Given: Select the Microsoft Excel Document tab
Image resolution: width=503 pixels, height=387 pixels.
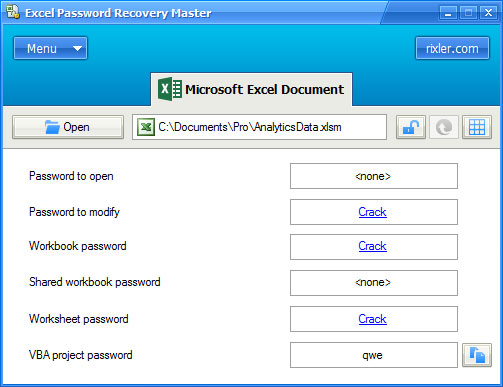Looking at the screenshot, I should pos(251,89).
